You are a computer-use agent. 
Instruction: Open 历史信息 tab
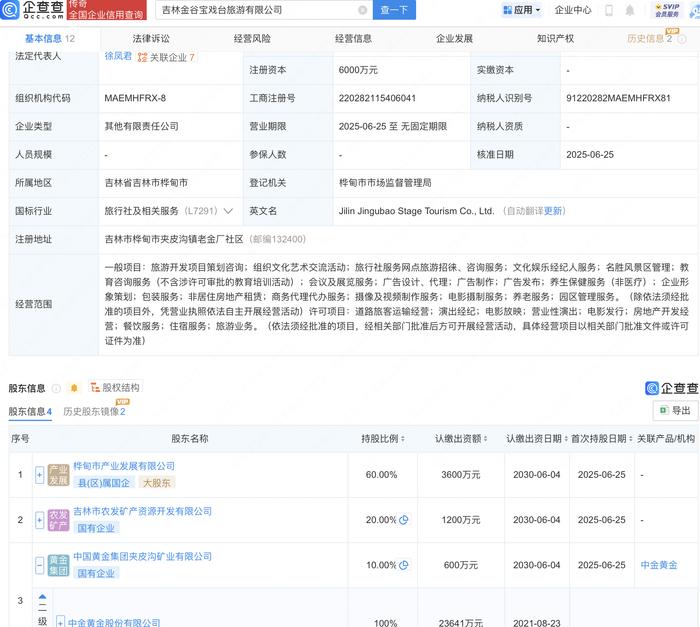pos(650,39)
